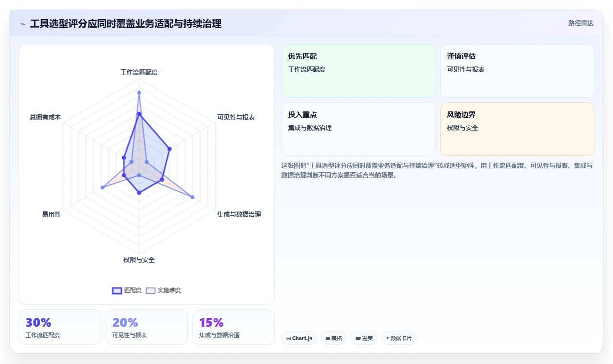Click the 表格 tag icon
Viewport: 613px width, 364px height.
tap(328, 338)
